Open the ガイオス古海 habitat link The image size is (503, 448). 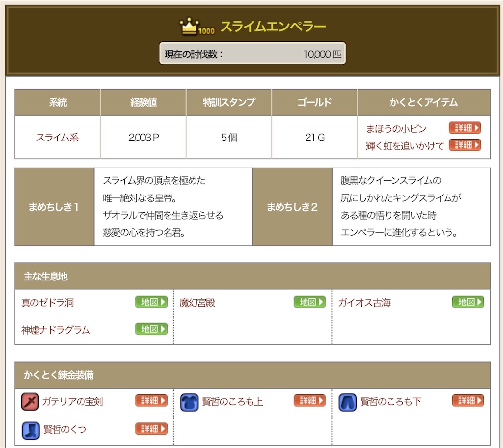click(364, 303)
